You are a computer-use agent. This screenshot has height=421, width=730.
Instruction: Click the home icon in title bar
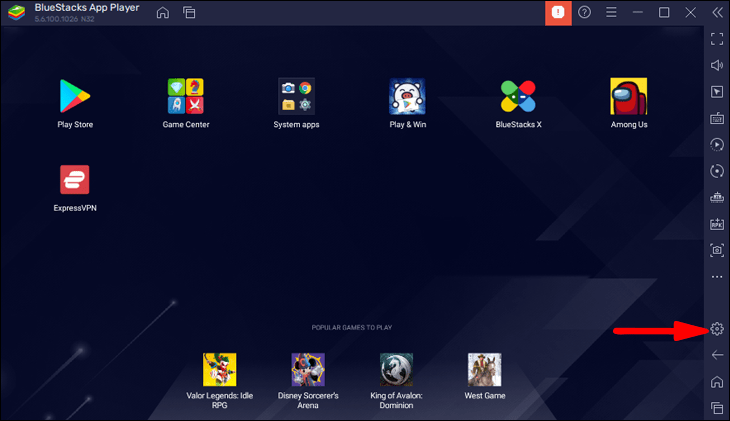(x=162, y=13)
